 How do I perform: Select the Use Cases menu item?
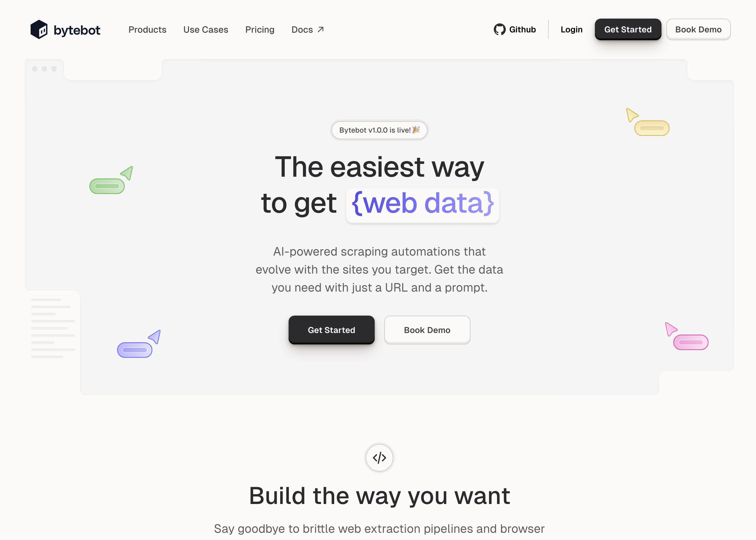[x=206, y=28]
